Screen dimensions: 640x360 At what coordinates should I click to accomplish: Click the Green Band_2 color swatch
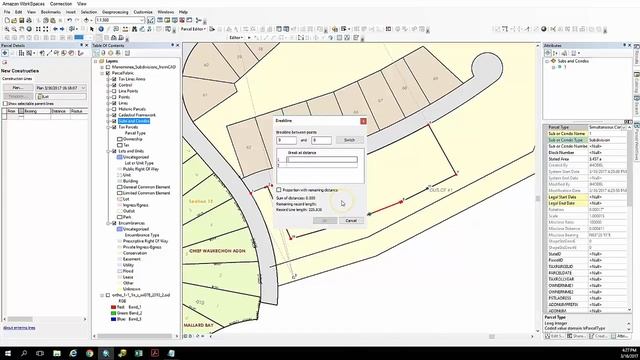(113, 313)
